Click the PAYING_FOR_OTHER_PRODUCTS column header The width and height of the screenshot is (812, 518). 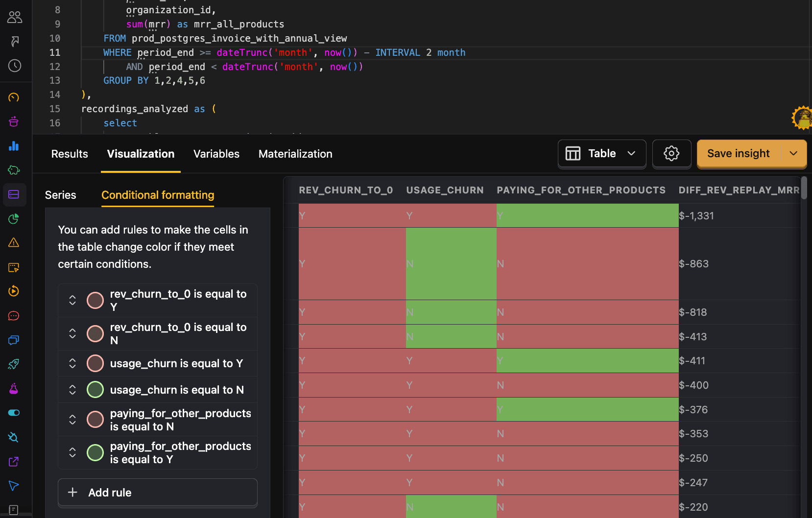[x=581, y=190]
